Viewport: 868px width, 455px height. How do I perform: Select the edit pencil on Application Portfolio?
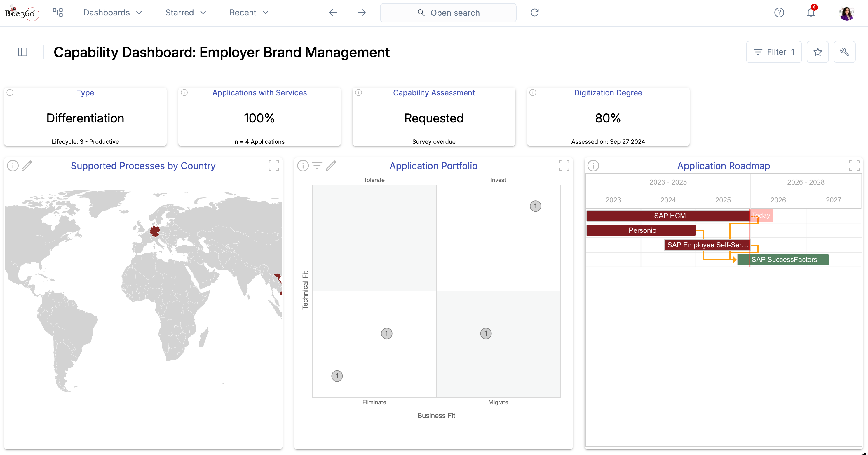tap(332, 165)
